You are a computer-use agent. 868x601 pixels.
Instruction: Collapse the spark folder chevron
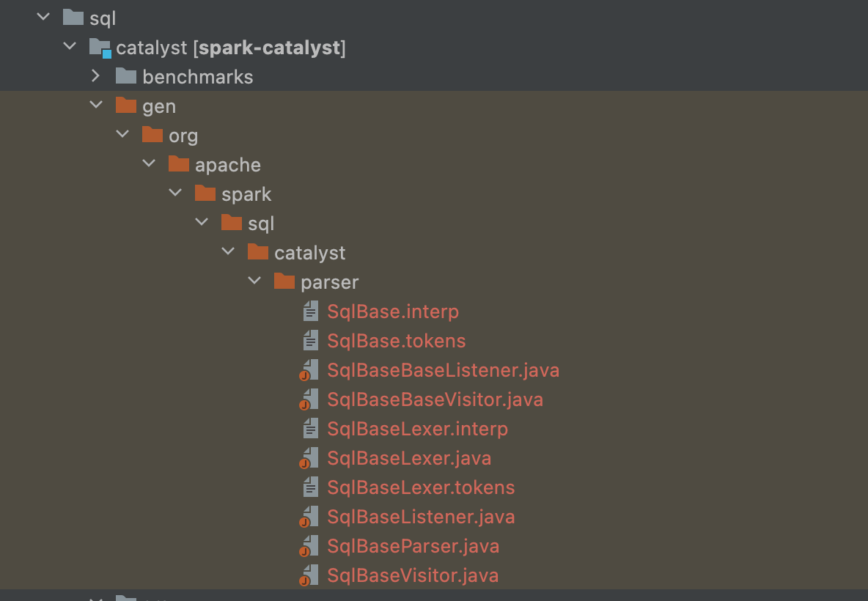click(175, 193)
